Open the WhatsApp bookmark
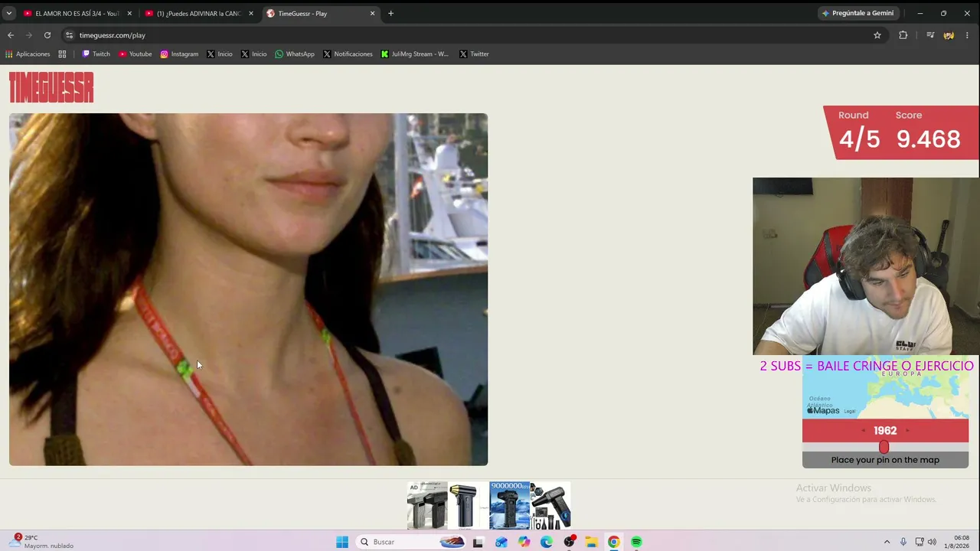Image resolution: width=980 pixels, height=551 pixels. click(295, 54)
